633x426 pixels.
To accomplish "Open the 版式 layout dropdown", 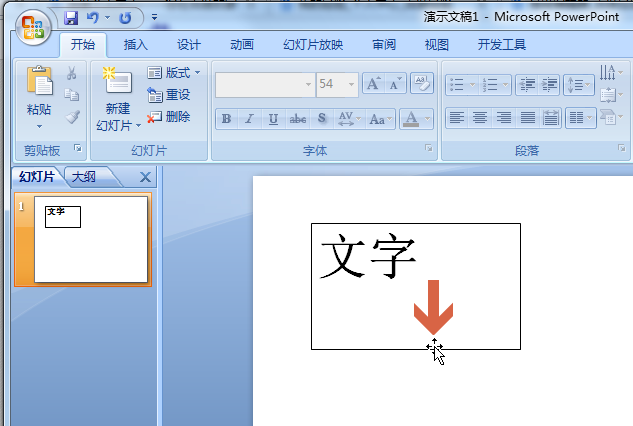I will pos(174,73).
